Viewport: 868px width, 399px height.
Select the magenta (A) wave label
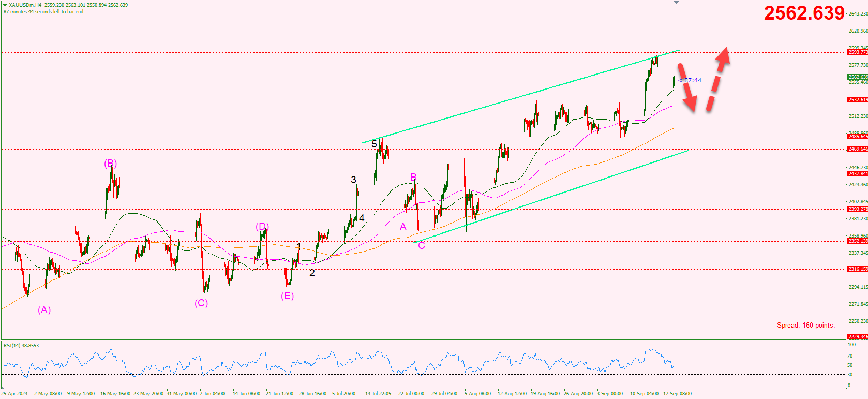tap(44, 310)
